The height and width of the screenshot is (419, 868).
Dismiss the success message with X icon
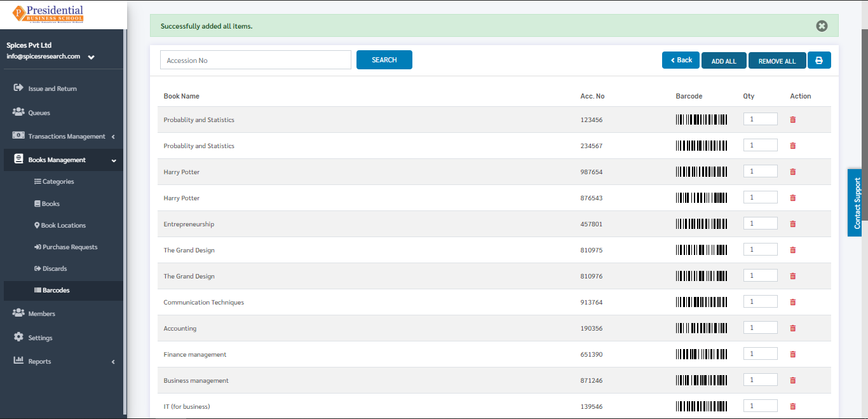(822, 26)
